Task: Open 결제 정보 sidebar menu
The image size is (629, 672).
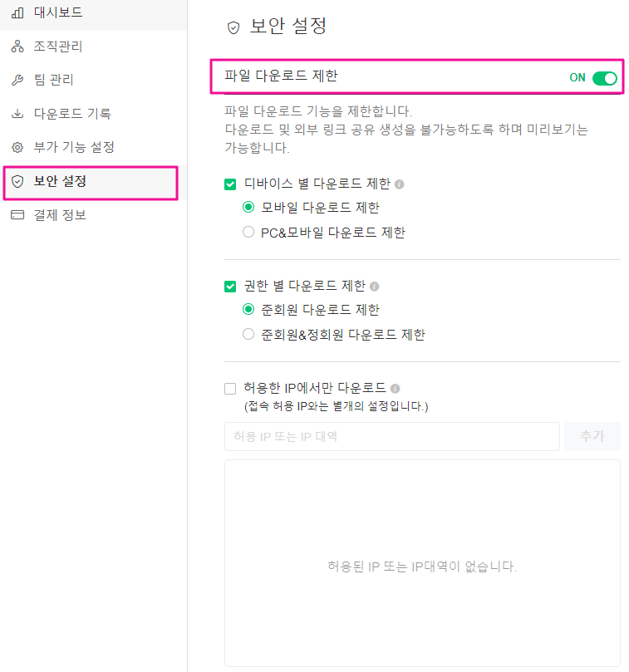Action: [60, 215]
